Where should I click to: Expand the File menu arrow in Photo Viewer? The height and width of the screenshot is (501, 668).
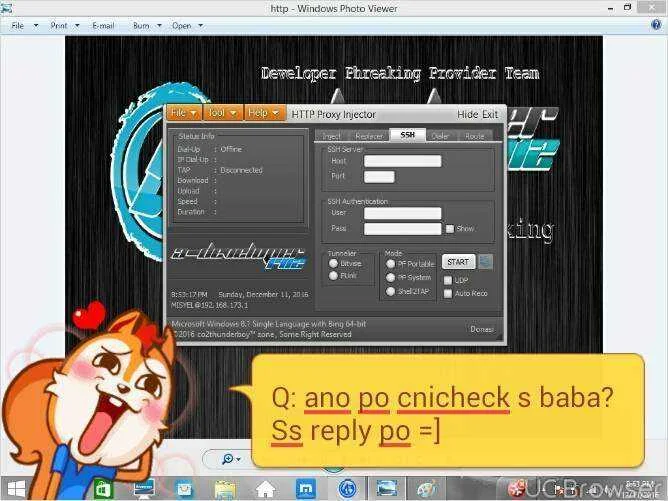36,26
